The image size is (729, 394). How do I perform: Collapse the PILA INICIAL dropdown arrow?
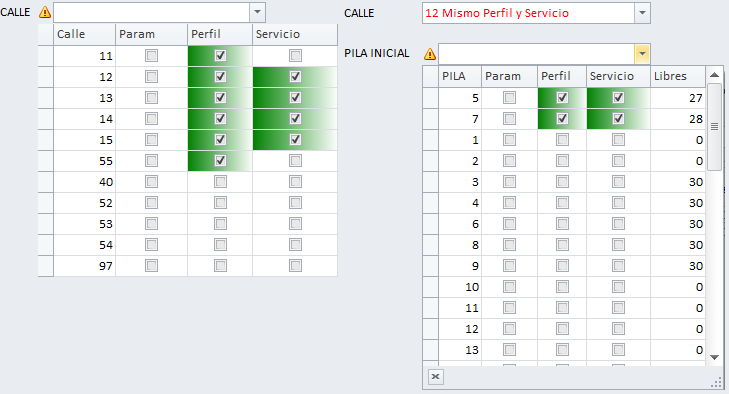(642, 54)
